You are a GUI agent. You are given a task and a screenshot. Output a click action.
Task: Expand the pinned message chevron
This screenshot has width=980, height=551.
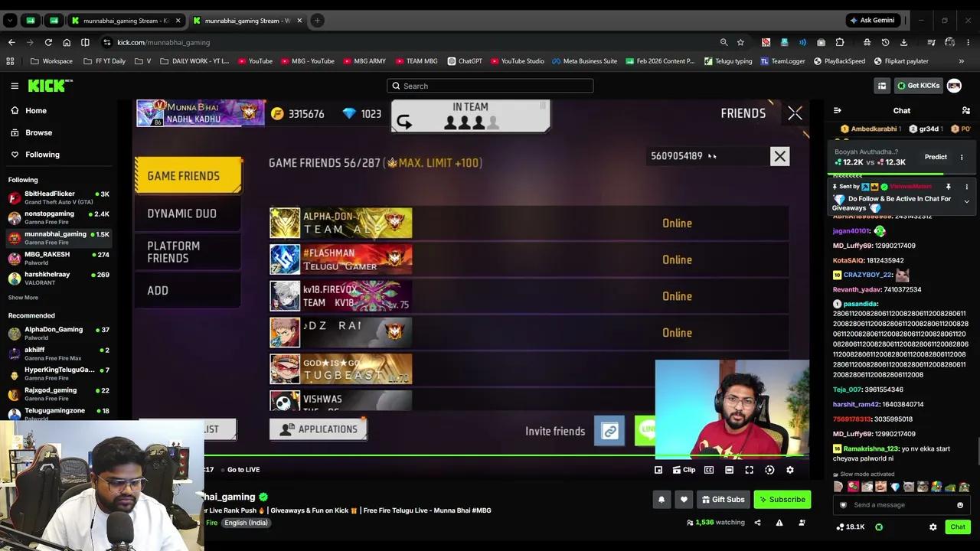966,202
